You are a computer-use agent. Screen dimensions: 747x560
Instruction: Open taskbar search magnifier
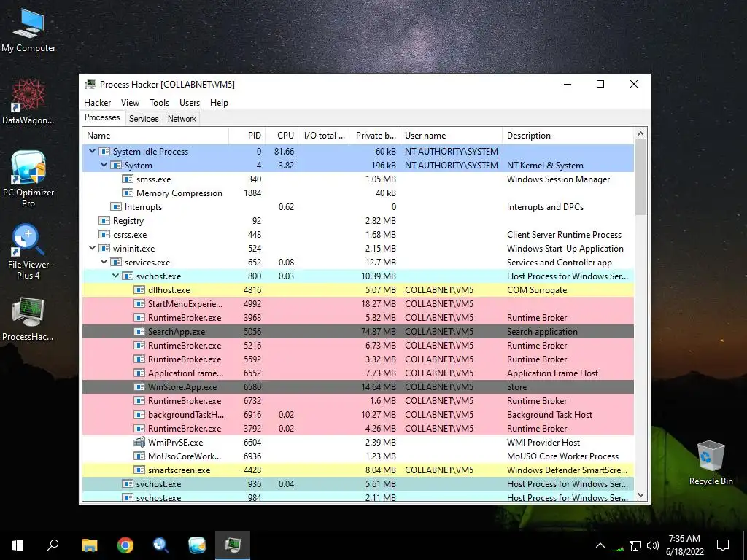[53, 545]
